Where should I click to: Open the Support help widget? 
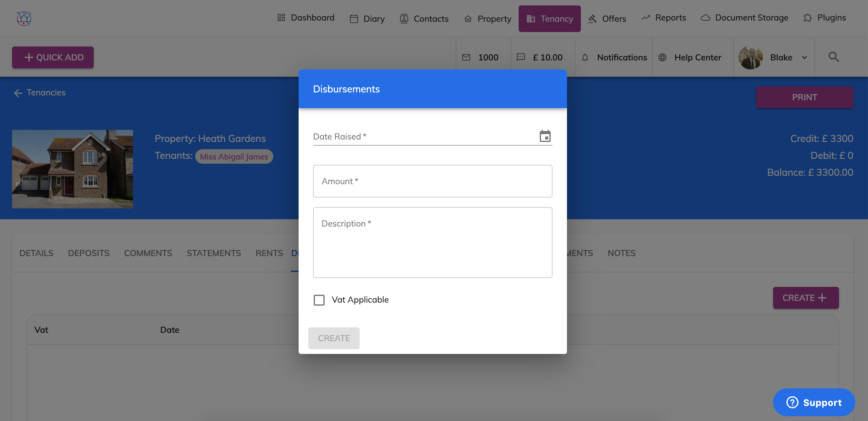click(x=814, y=402)
